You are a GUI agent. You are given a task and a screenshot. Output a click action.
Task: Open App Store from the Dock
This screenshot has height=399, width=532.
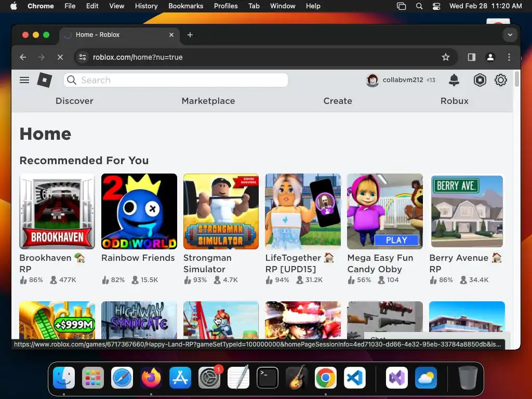tap(180, 378)
